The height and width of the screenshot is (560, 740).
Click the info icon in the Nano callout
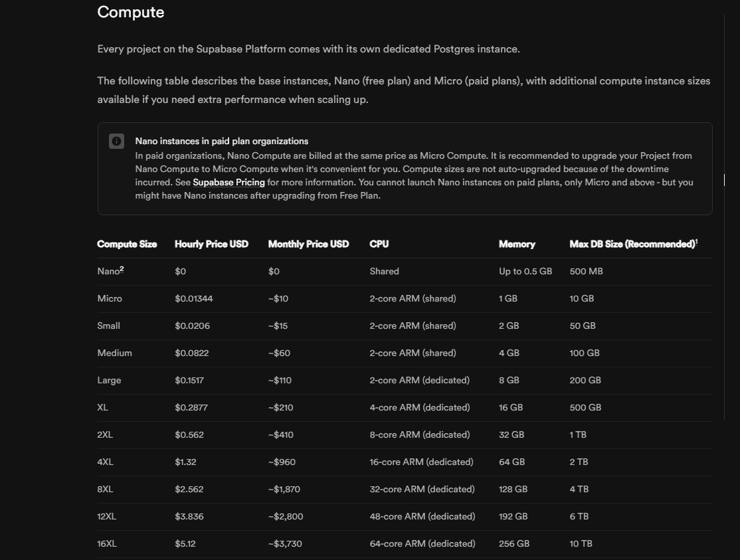(116, 141)
